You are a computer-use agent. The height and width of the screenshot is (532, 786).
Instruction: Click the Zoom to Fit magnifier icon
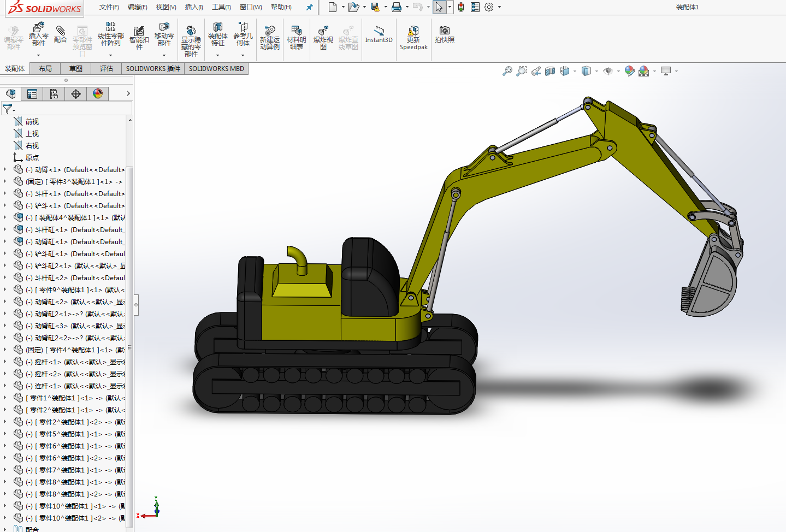pos(507,71)
